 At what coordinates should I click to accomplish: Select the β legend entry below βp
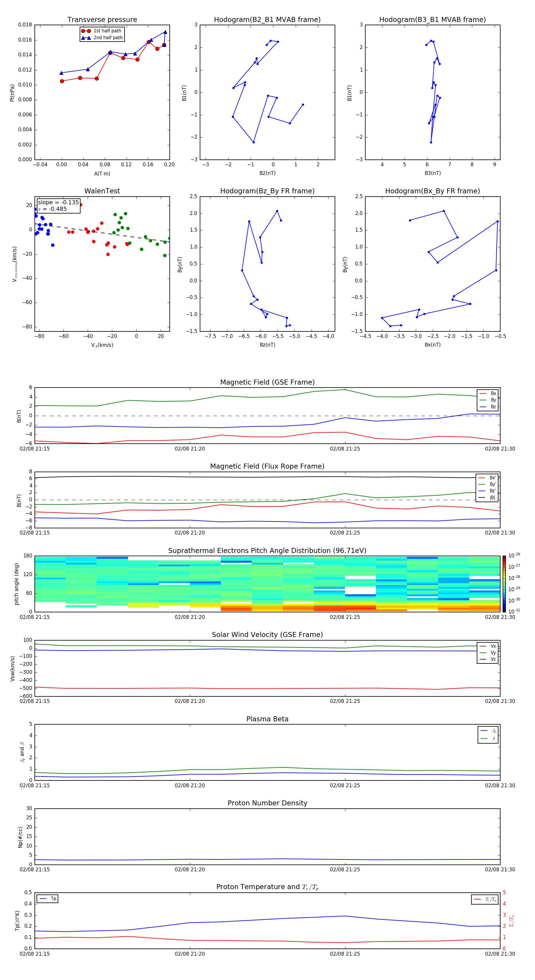(488, 739)
